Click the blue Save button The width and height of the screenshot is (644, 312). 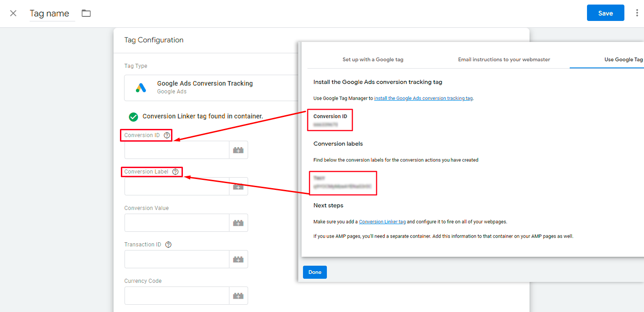coord(605,13)
